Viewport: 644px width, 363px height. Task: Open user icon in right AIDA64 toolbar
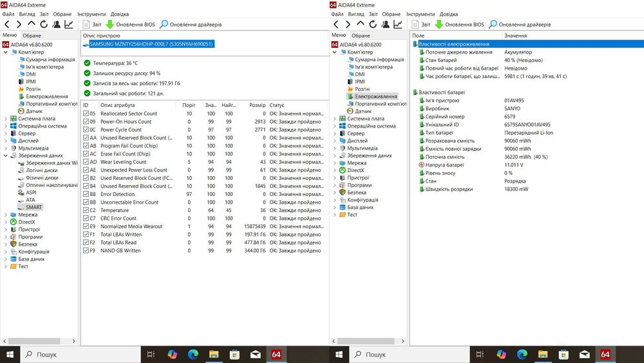tap(385, 25)
